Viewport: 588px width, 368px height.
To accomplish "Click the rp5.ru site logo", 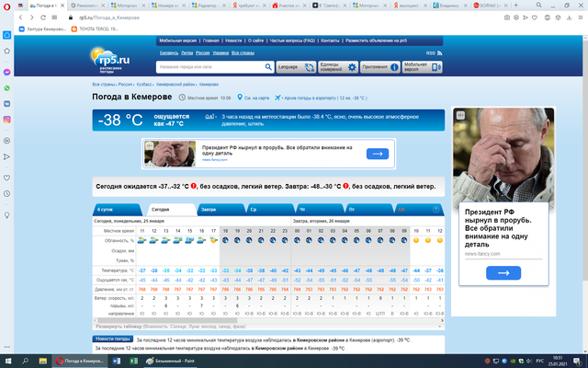I will 110,60.
